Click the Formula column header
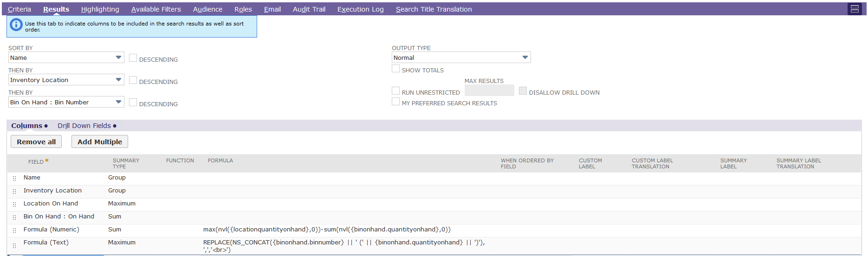 click(220, 160)
